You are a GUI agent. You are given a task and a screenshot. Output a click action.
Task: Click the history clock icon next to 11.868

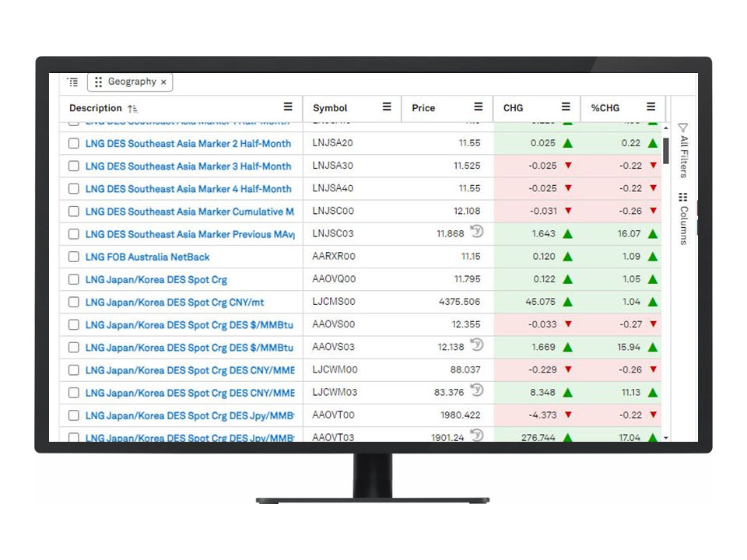tap(477, 232)
